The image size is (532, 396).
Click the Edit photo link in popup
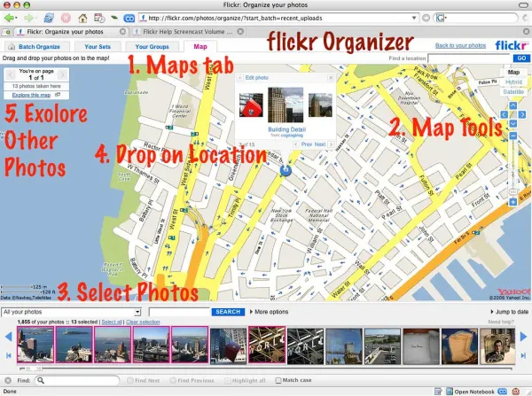[x=257, y=78]
